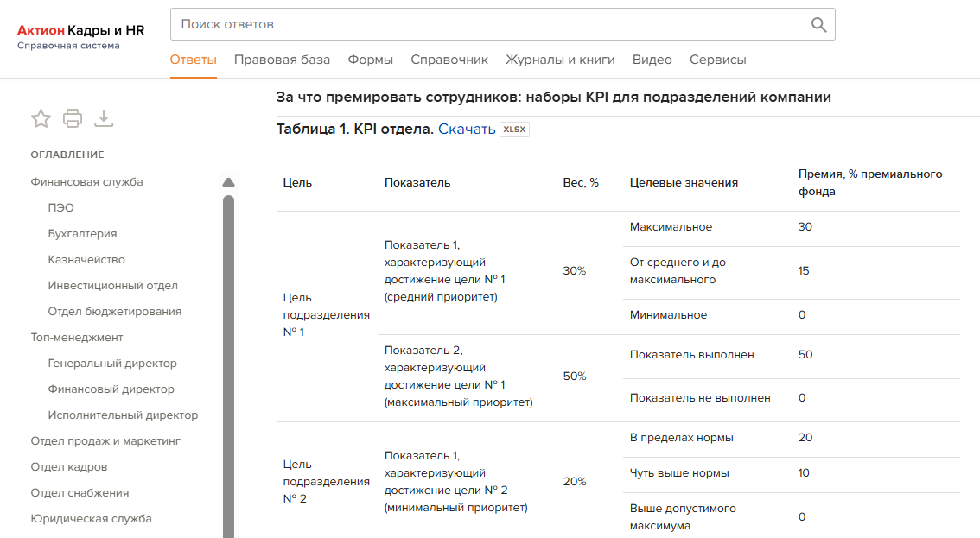Click the средний приоритет indicator cell

444,270
